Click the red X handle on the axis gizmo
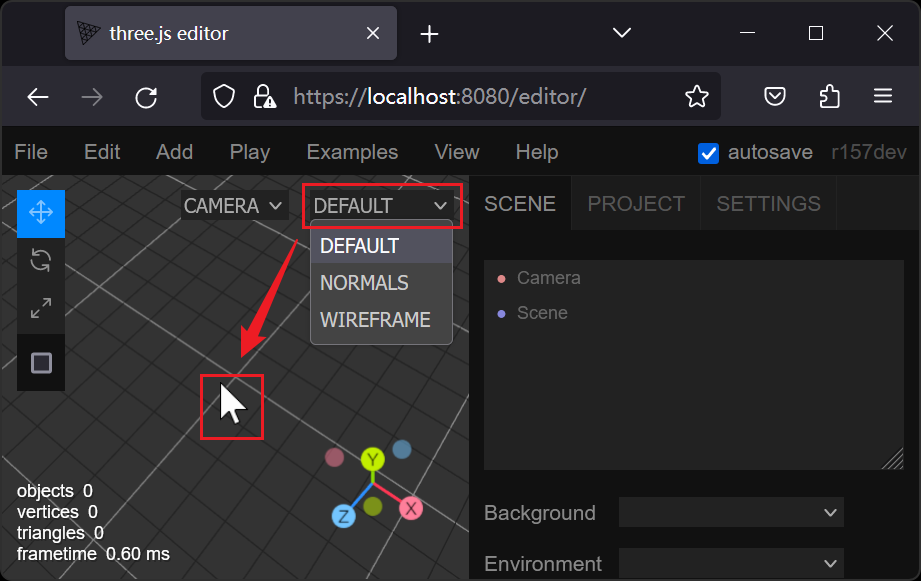The image size is (921, 581). [x=411, y=508]
